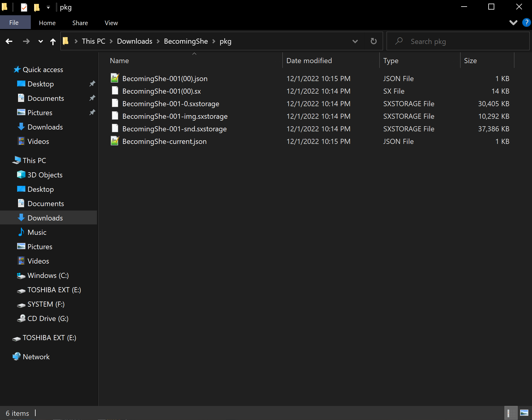Click the search magnifier icon
The image size is (532, 420).
(399, 41)
